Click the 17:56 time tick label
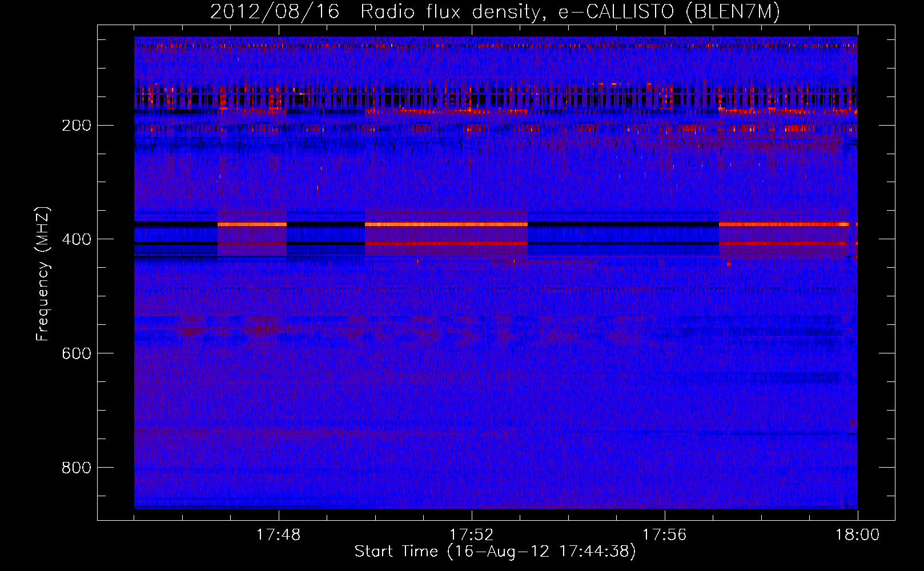This screenshot has height=571, width=924. tap(664, 535)
